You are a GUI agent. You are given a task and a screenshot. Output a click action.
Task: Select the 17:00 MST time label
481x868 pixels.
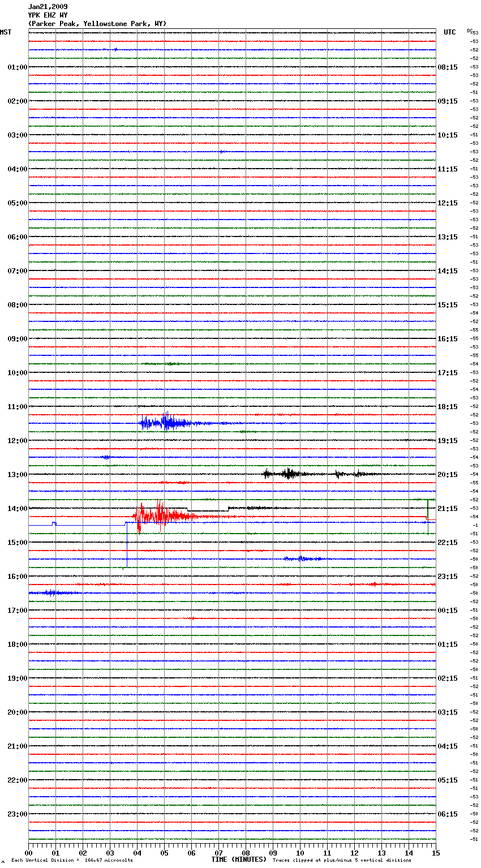(18, 611)
